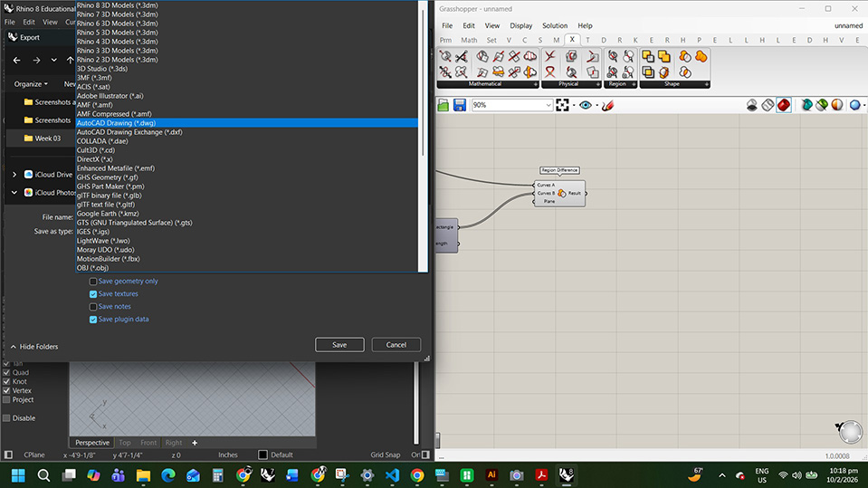
Task: Switch to Prm component tab in Grasshopper
Action: (x=445, y=40)
